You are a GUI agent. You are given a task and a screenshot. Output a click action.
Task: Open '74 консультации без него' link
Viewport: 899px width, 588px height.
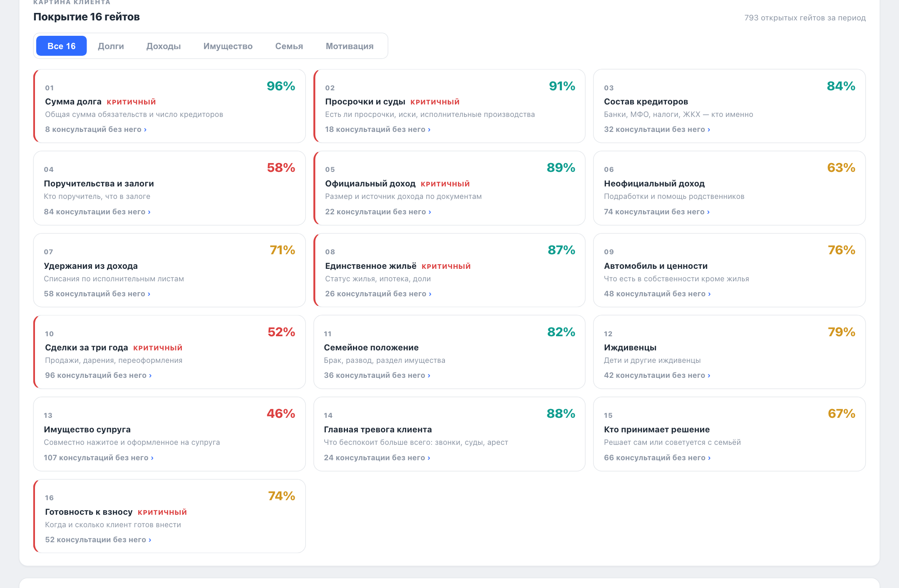tap(657, 212)
